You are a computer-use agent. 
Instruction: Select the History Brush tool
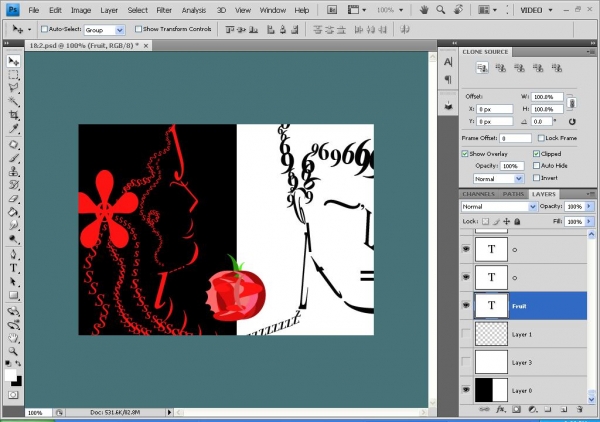point(13,185)
